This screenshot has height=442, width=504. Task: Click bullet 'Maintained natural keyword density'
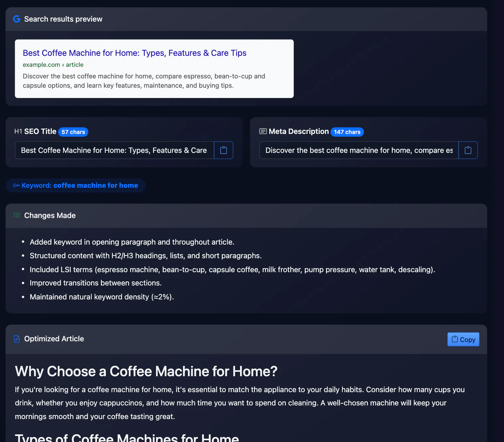[102, 297]
